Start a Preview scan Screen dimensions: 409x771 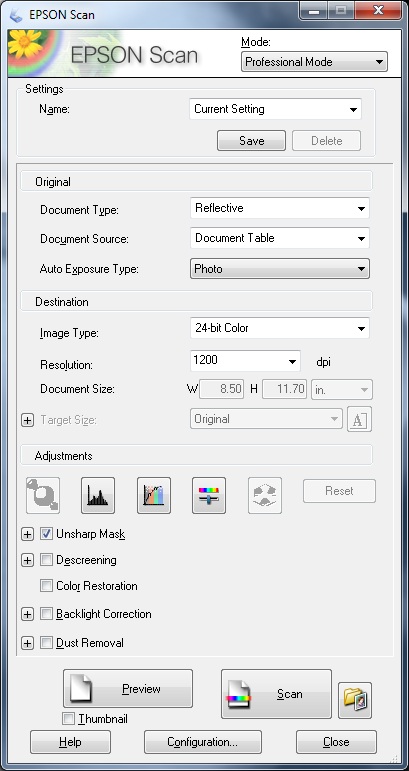coord(128,688)
